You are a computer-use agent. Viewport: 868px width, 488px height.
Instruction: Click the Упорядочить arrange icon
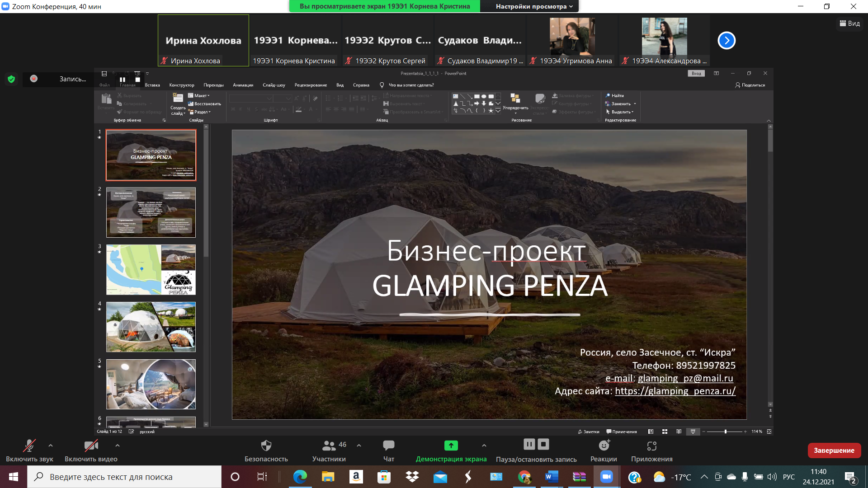[x=515, y=99]
